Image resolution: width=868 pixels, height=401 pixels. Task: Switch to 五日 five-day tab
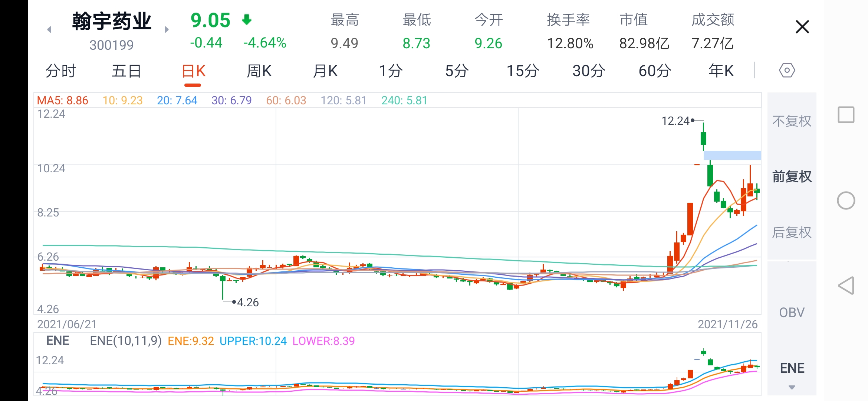point(126,71)
